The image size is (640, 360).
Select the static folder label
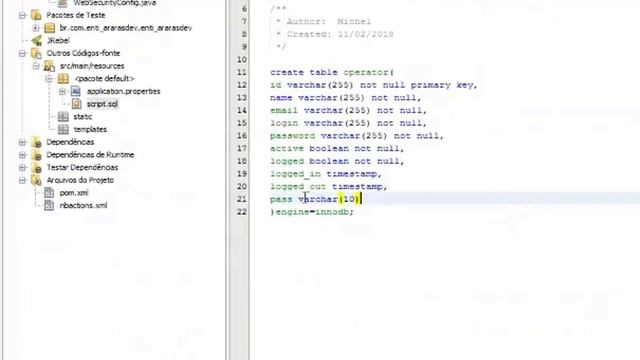click(x=82, y=117)
